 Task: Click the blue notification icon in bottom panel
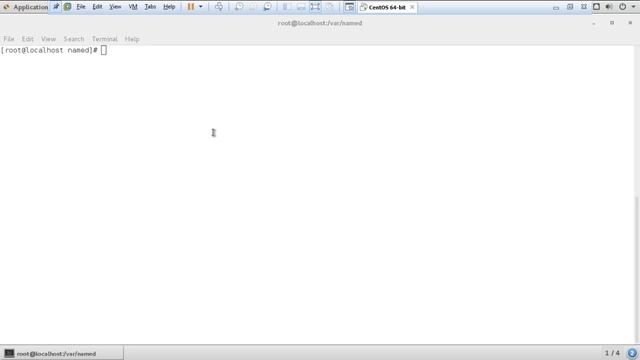(x=632, y=353)
